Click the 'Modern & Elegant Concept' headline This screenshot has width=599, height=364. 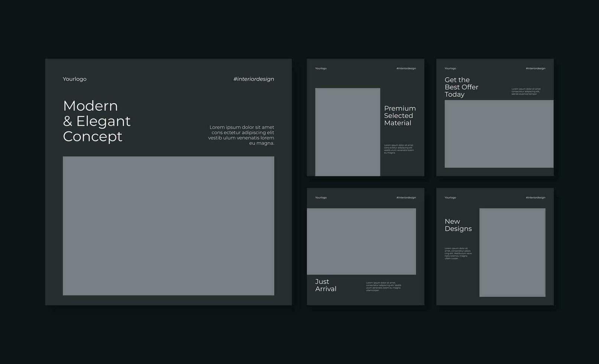(x=97, y=121)
